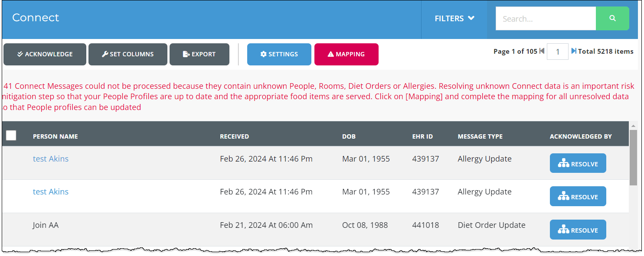The image size is (644, 256).
Task: Open Set Columns wrench button
Action: coord(127,55)
